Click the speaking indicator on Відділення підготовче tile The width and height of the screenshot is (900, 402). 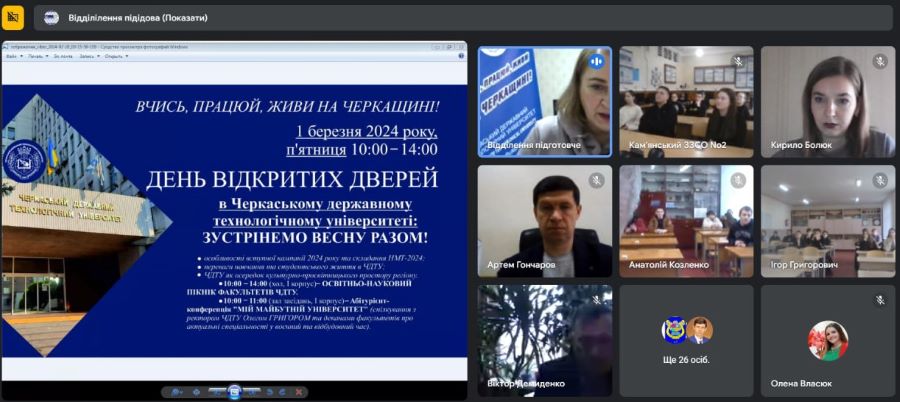point(597,61)
